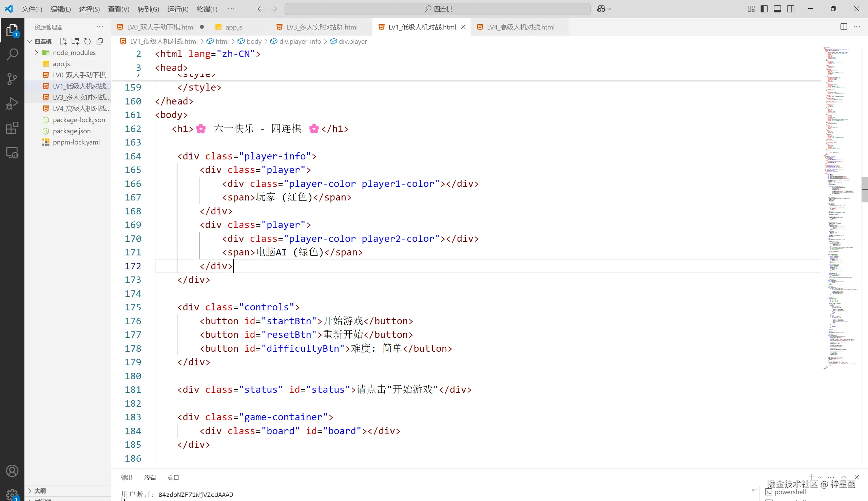Open the 运行 menu
This screenshot has width=868, height=501.
(x=177, y=9)
